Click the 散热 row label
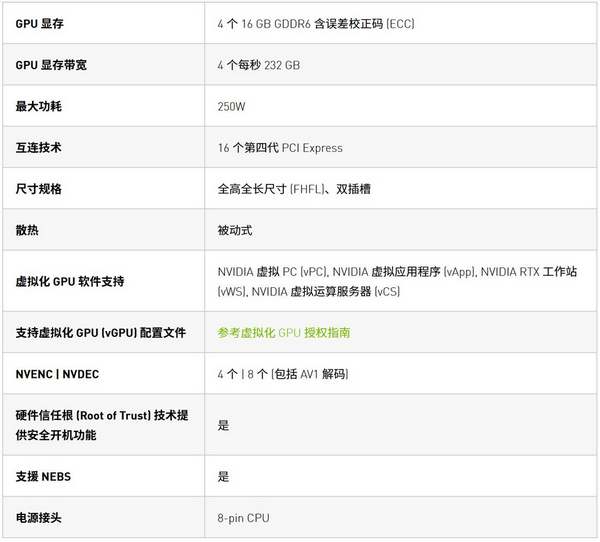The image size is (600, 542). 27,230
